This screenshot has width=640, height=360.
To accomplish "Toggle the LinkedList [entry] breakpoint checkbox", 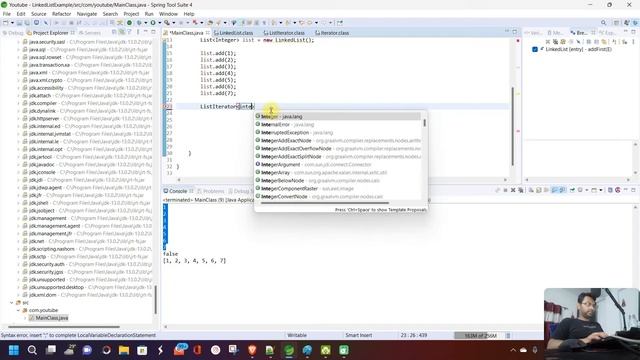I will click(x=535, y=49).
